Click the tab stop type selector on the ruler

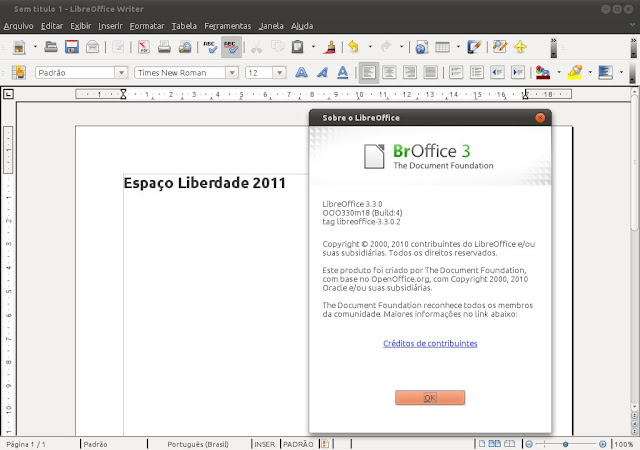pyautogui.click(x=8, y=94)
